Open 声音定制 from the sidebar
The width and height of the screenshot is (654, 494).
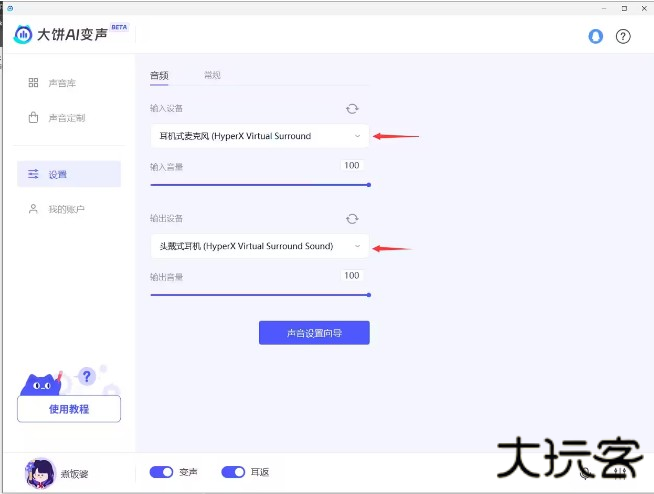point(56,118)
